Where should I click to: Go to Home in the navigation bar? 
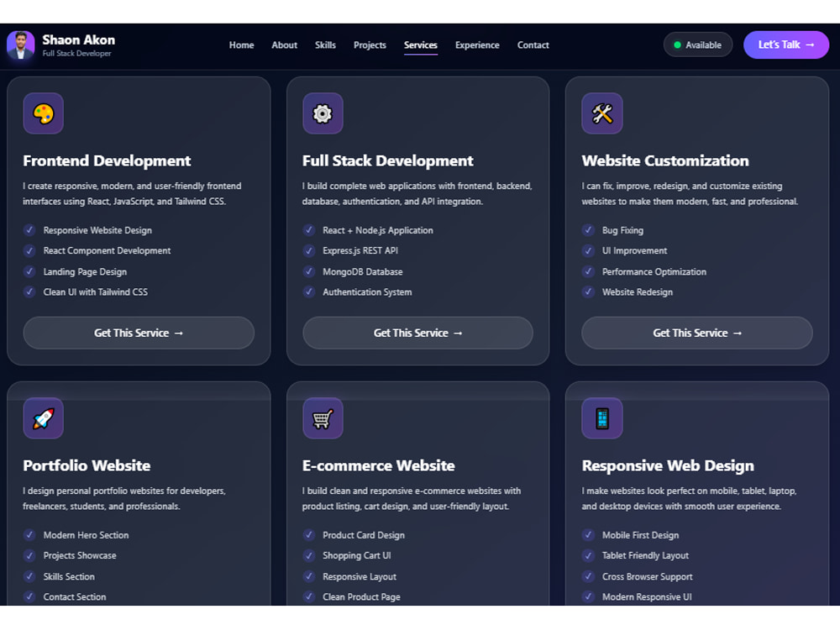(x=242, y=45)
